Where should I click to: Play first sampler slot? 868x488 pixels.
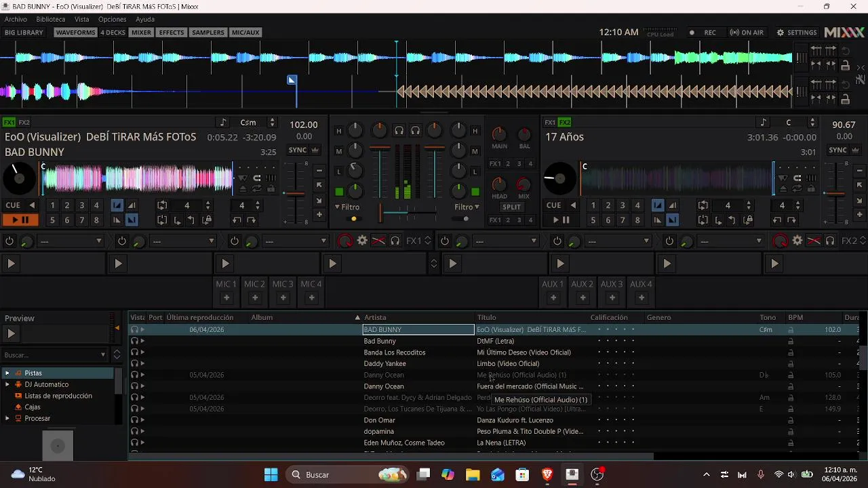[12, 264]
